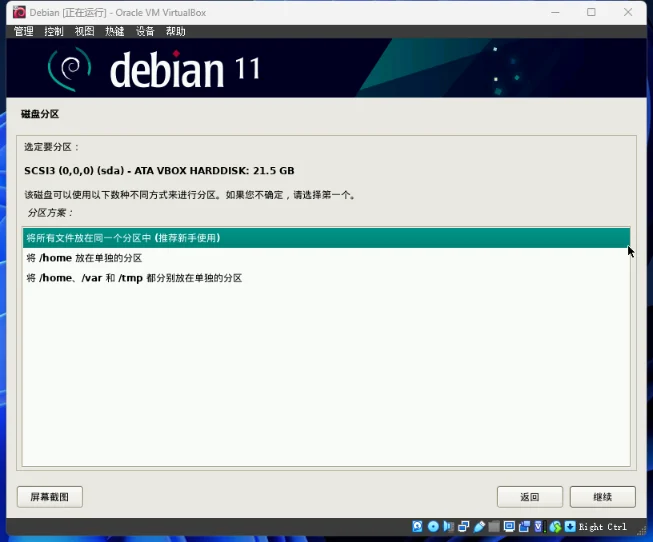Click the USB devices status icon
This screenshot has width=653, height=542.
coord(479,527)
